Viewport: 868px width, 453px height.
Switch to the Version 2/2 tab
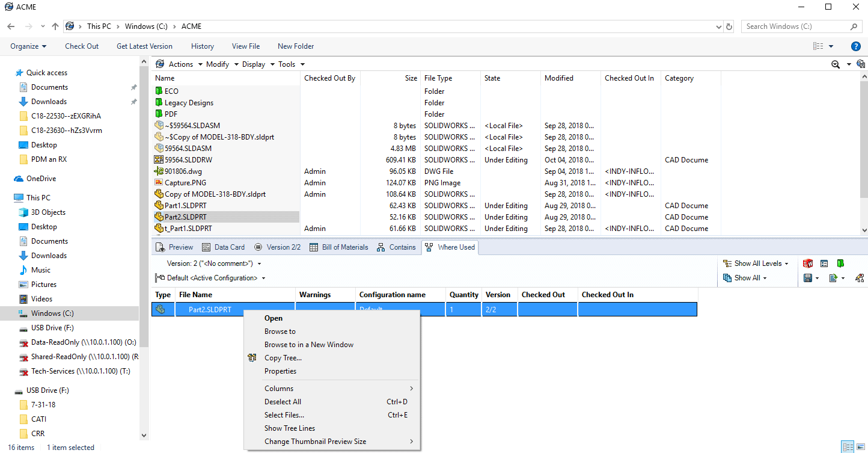[278, 247]
